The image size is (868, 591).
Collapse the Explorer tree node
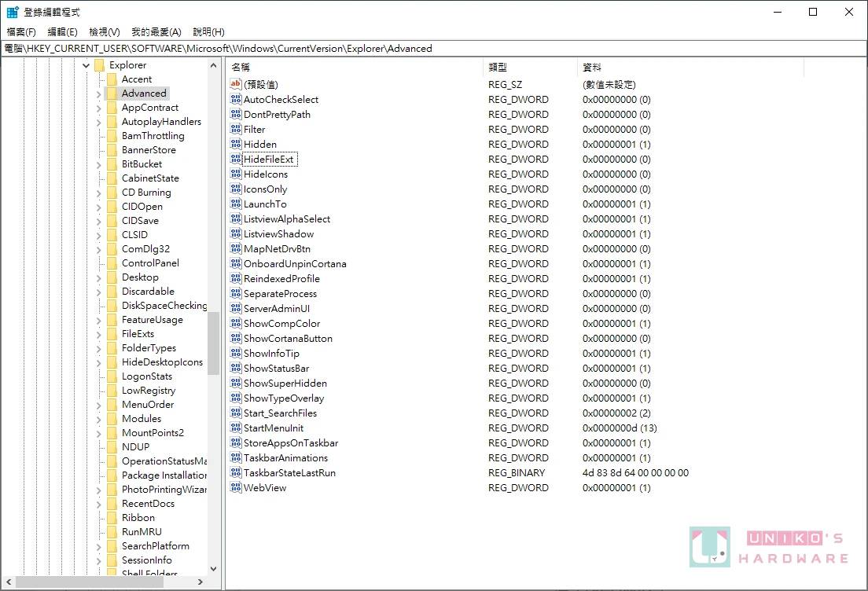click(86, 65)
